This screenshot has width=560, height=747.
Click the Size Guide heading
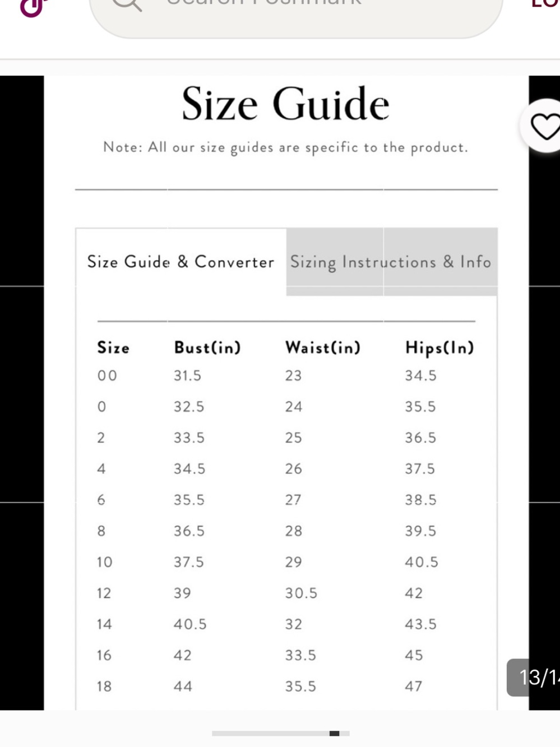pyautogui.click(x=285, y=104)
